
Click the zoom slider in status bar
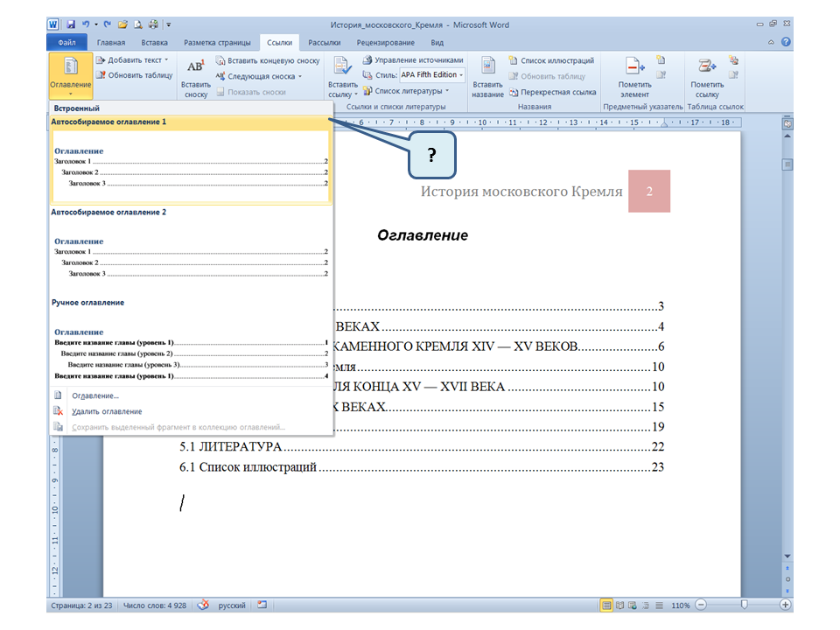point(744,605)
